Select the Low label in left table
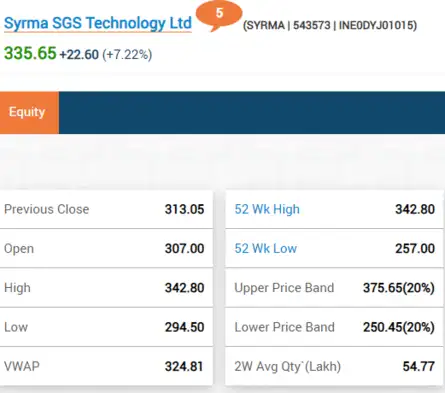This screenshot has height=393, width=445. [x=16, y=327]
